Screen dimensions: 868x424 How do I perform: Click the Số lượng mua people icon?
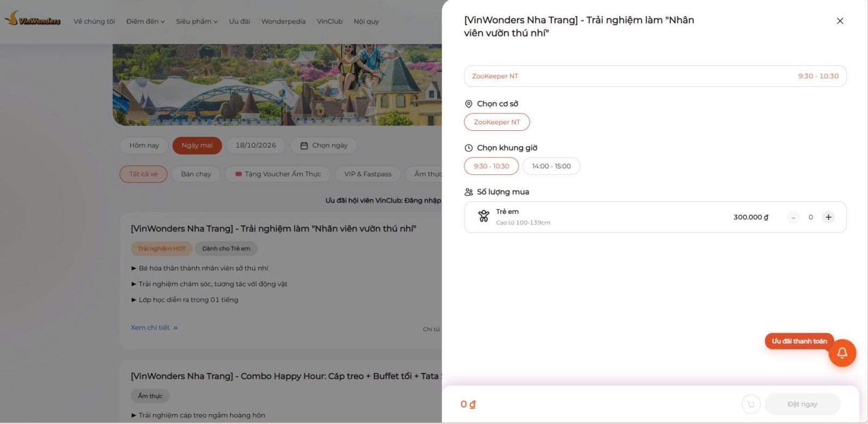click(x=469, y=192)
